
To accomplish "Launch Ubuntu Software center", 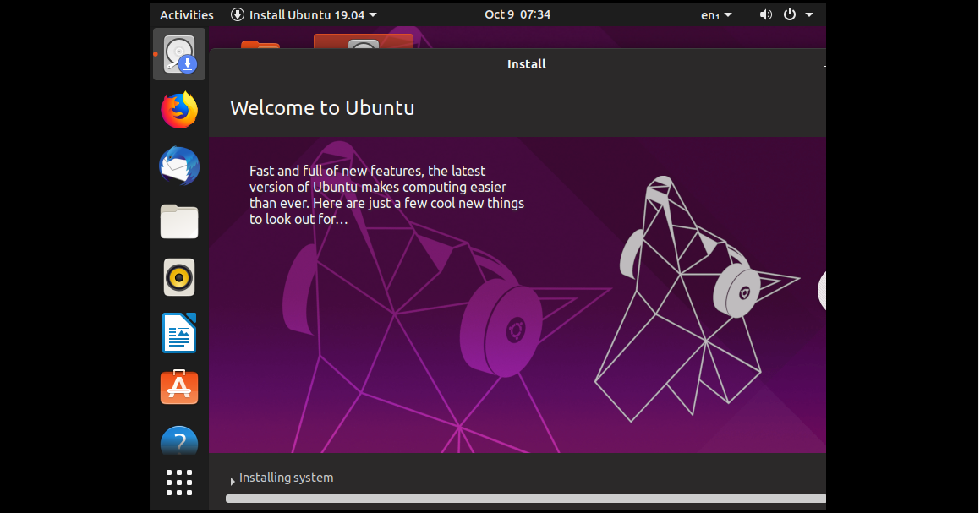I will coord(178,387).
